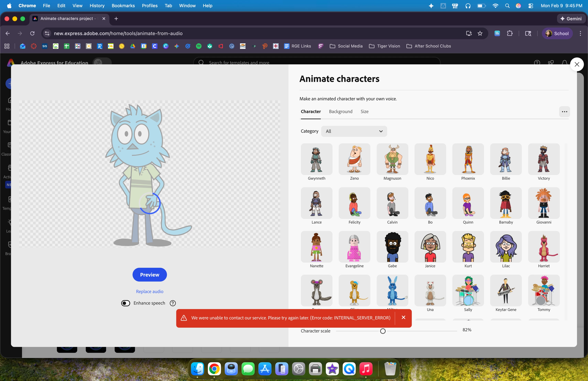Open the three-dot more options menu
This screenshot has width=588, height=381.
(x=564, y=112)
